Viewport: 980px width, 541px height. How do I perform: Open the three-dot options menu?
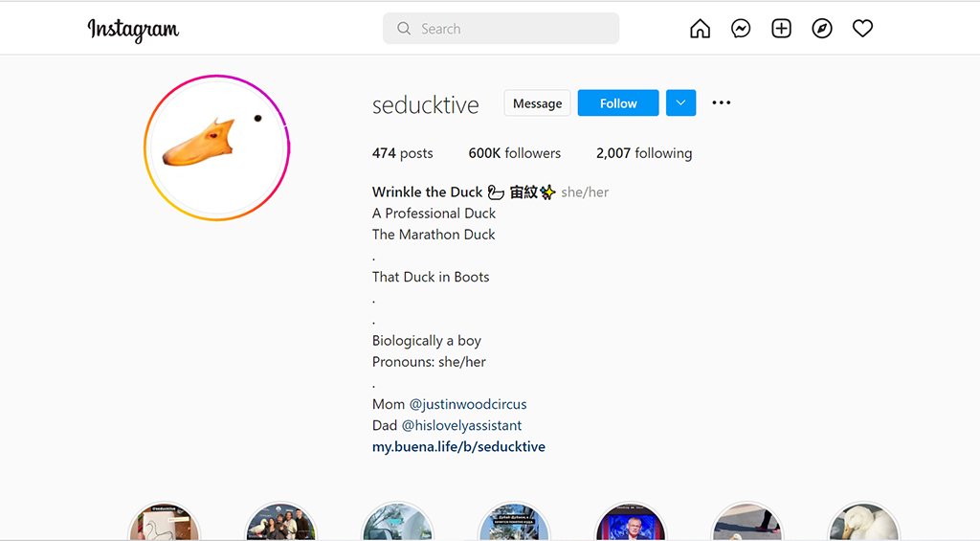pos(722,102)
